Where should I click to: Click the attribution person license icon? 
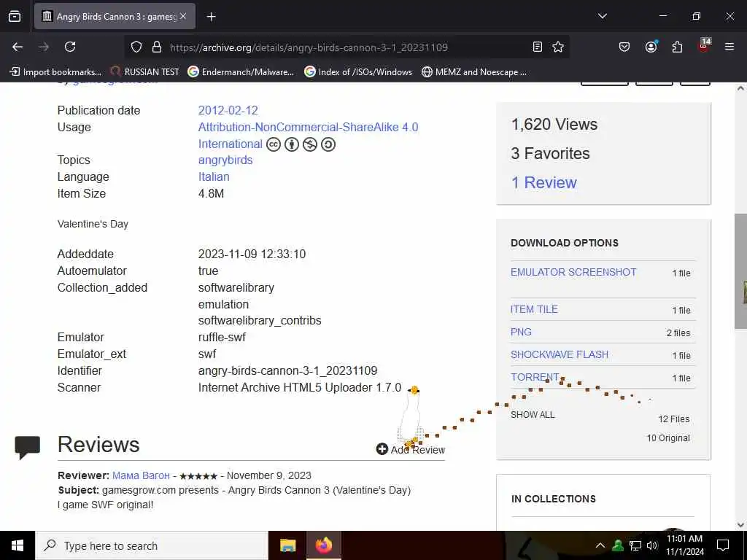point(292,144)
